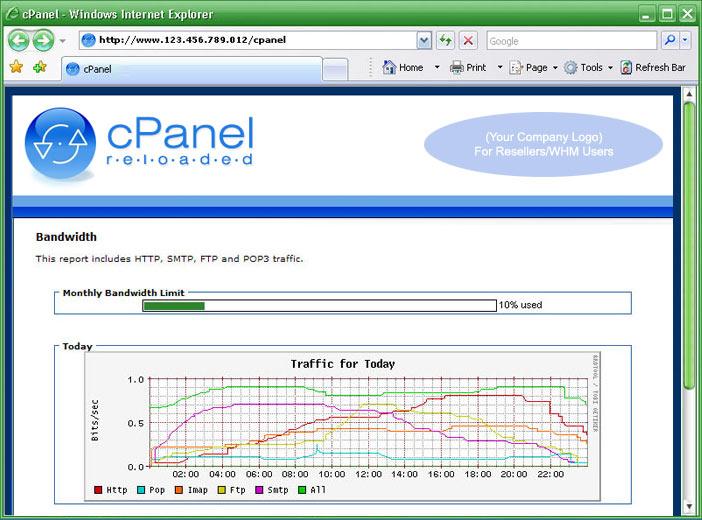
Task: Click the '10% used' text
Action: pyautogui.click(x=520, y=305)
